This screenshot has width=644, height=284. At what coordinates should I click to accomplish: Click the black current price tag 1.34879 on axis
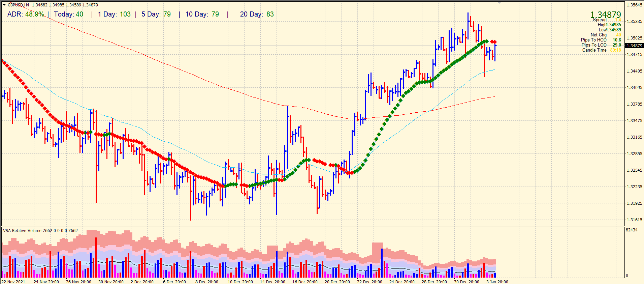pyautogui.click(x=634, y=46)
